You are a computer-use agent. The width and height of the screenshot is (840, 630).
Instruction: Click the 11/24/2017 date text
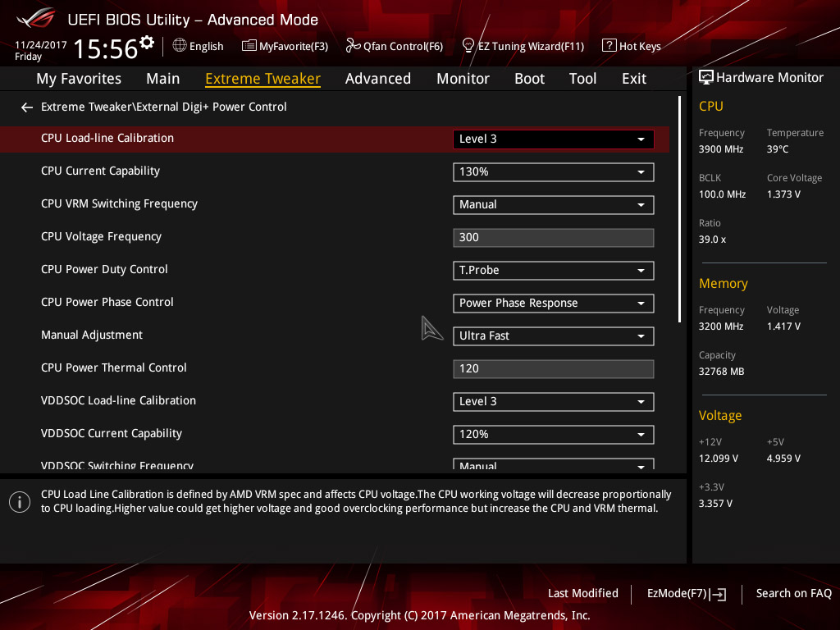41,45
